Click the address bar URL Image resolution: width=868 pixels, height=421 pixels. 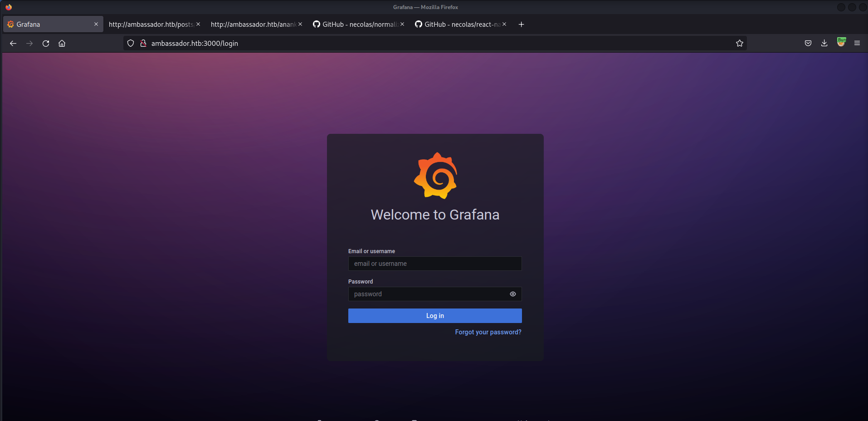point(195,44)
